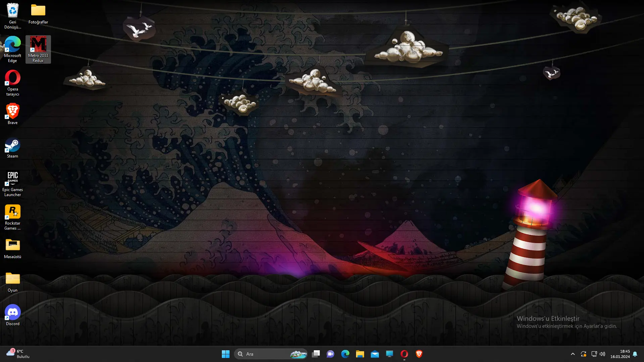Open the weather widget showing 6°C Bulutlu

18,354
